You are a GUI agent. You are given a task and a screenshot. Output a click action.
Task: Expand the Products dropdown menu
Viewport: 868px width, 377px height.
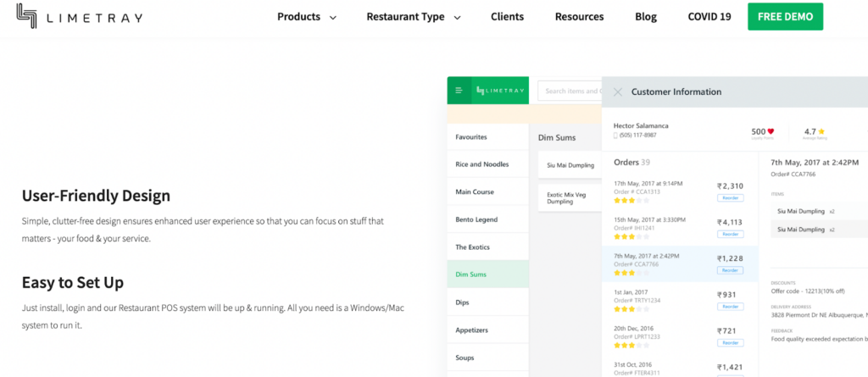click(x=307, y=17)
